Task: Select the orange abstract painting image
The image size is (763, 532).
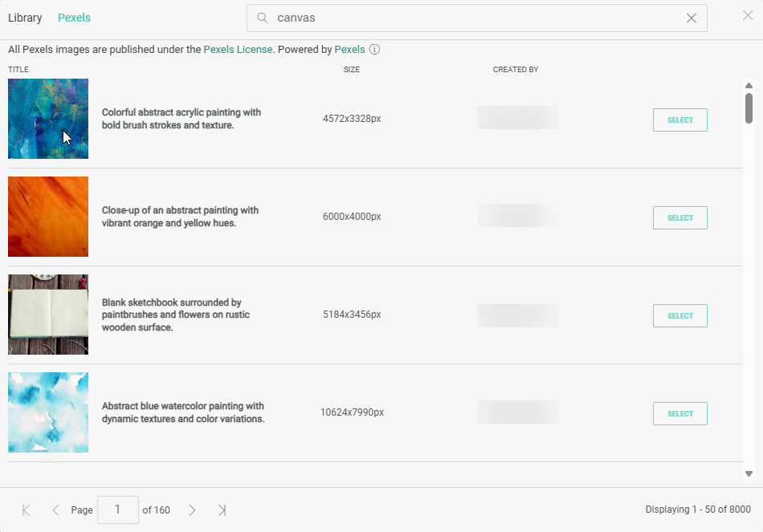Action: pos(679,218)
